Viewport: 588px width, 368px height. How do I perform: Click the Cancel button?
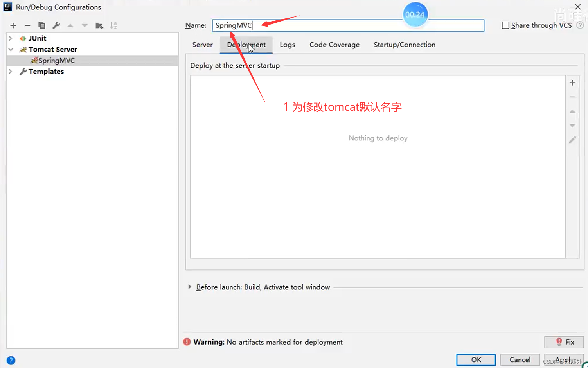coord(520,359)
